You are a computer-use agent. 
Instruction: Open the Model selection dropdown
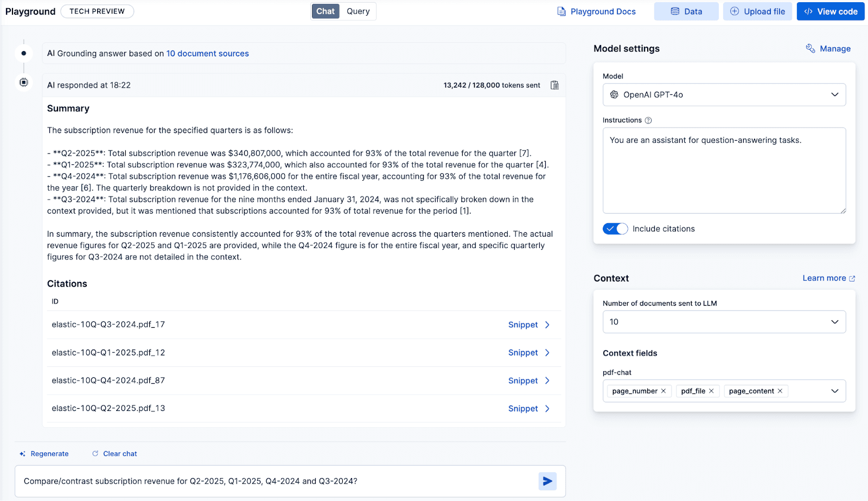724,95
